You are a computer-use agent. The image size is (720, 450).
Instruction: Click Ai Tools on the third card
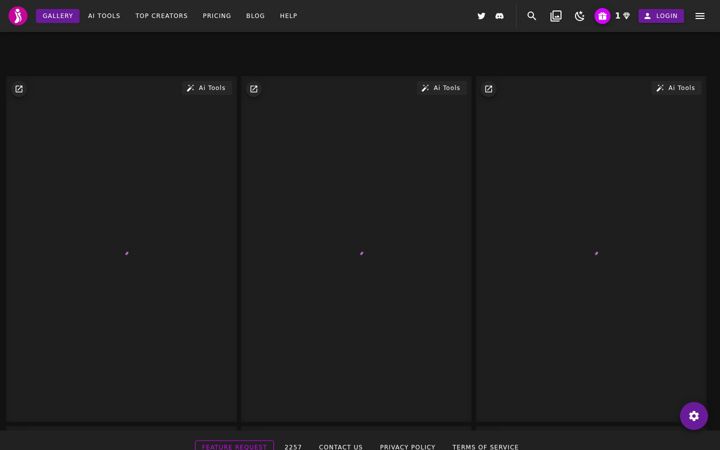[676, 88]
